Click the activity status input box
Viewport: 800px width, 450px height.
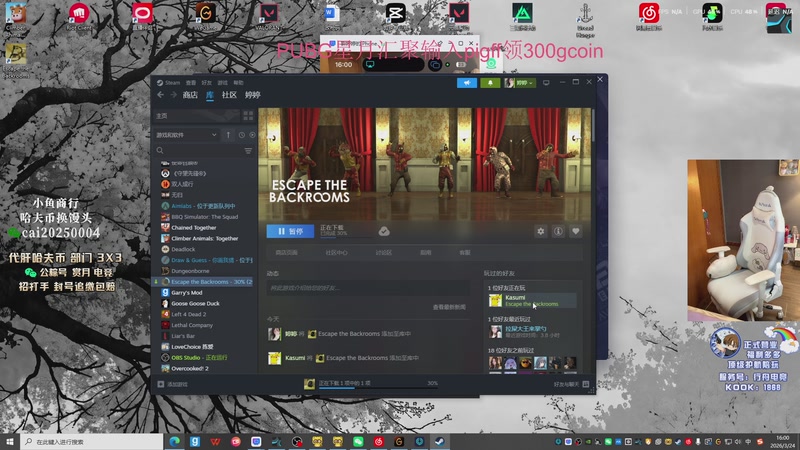click(368, 288)
